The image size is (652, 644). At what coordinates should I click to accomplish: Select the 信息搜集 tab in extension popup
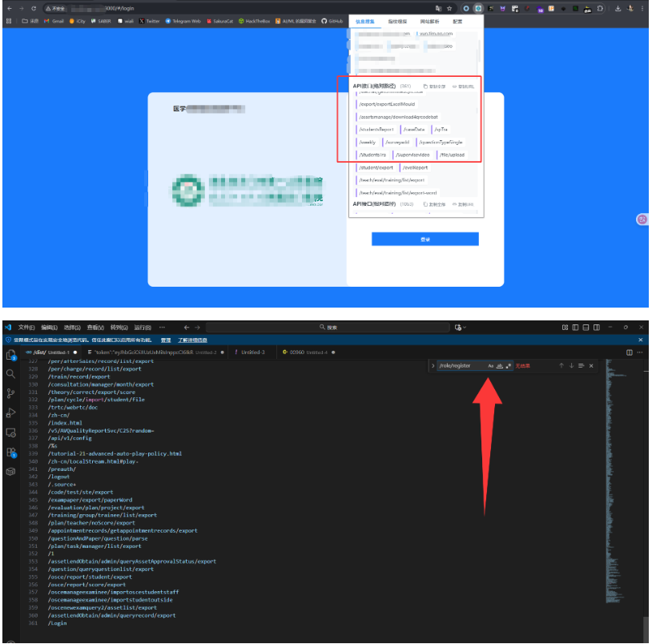364,22
